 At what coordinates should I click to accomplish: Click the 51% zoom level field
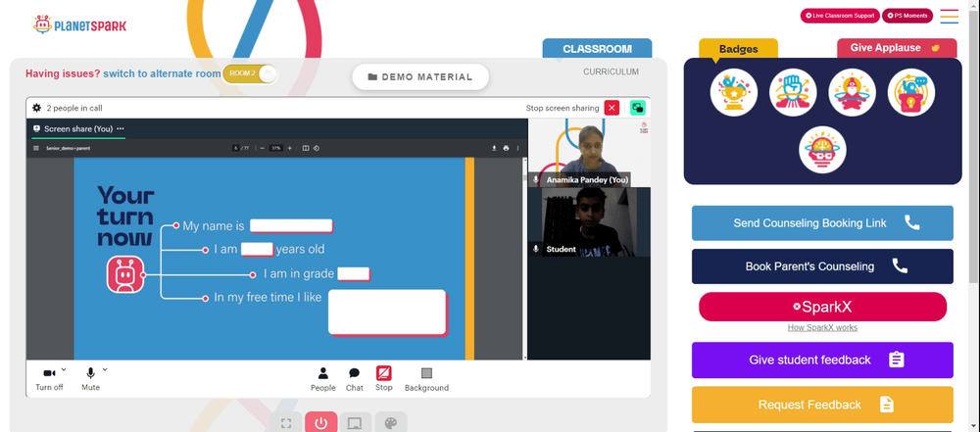click(x=275, y=148)
